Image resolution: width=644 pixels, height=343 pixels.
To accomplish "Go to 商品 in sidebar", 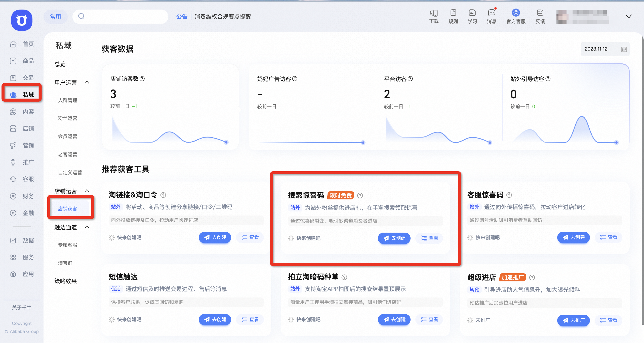I will (22, 61).
